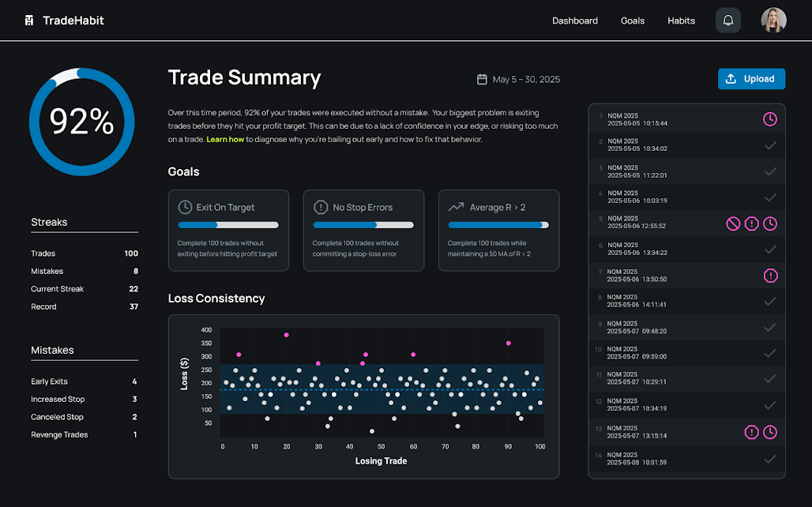Image resolution: width=812 pixels, height=507 pixels.
Task: Click the calendar icon beside the date range
Action: pyautogui.click(x=483, y=79)
